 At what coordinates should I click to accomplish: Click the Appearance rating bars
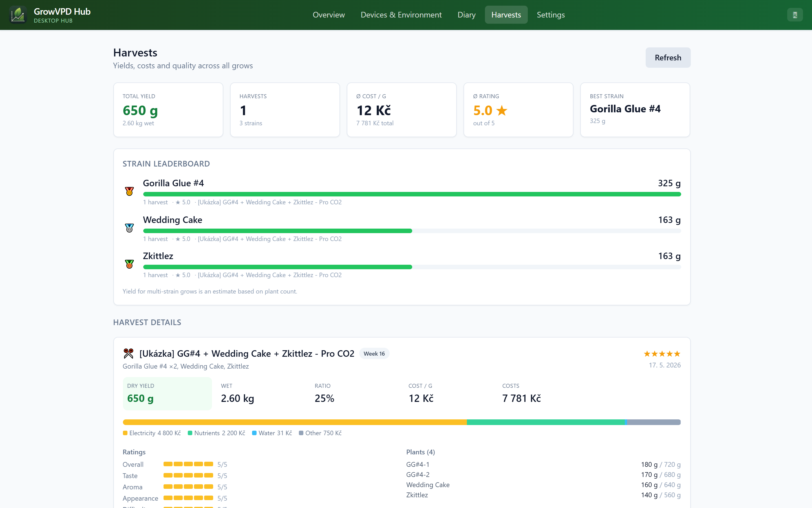click(x=188, y=498)
